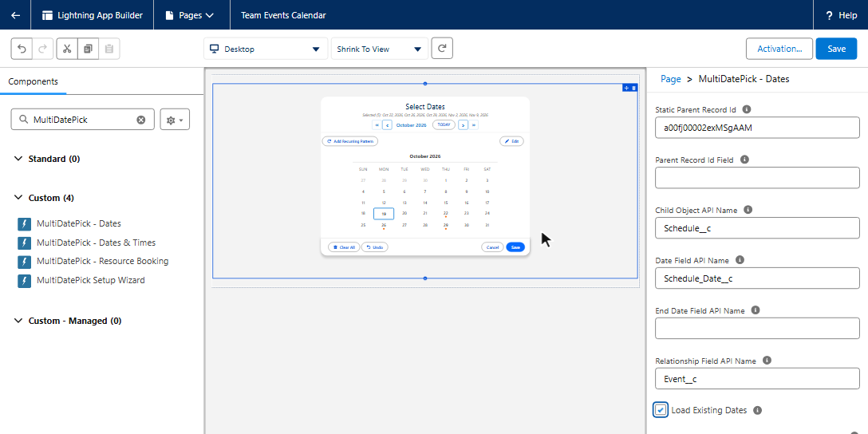Click the Date Field API Name input
This screenshot has width=868, height=434.
757,278
